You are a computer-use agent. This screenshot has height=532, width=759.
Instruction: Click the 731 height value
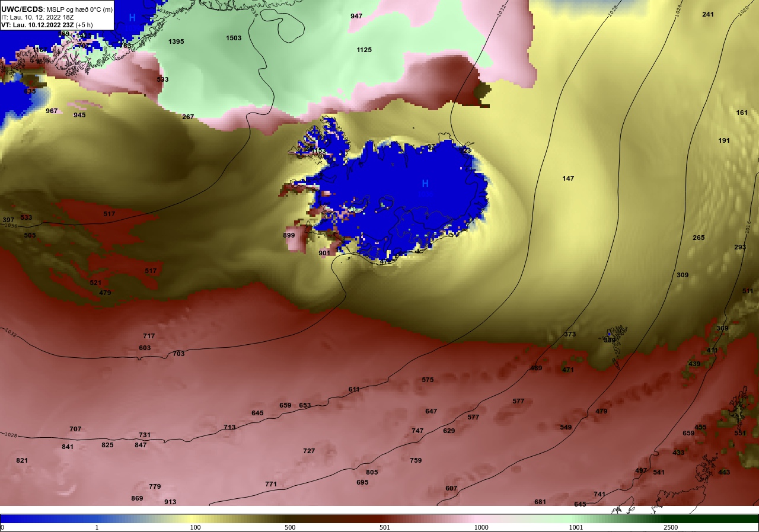pos(145,435)
